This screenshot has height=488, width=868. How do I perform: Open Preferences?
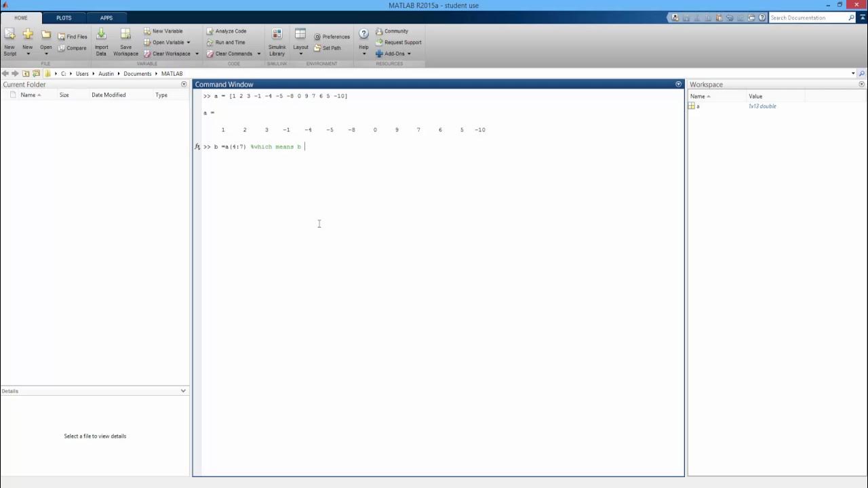click(332, 37)
